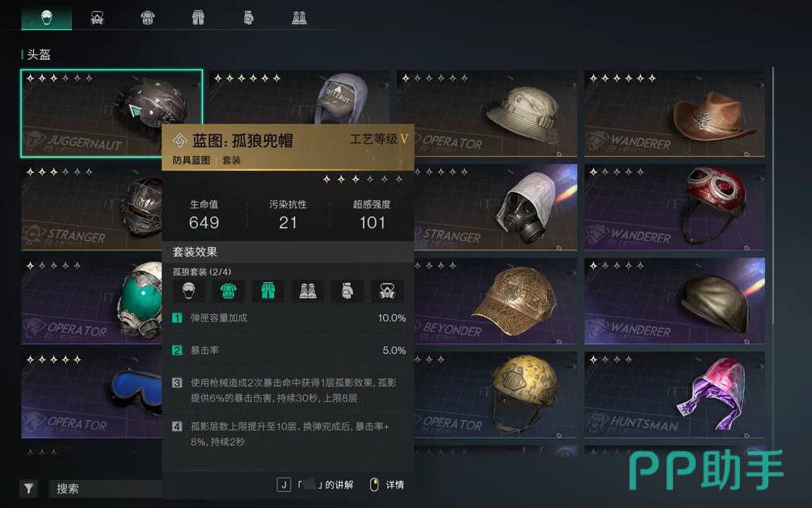This screenshot has height=508, width=812.
Task: Click the 详情 details mouse button
Action: 387,485
